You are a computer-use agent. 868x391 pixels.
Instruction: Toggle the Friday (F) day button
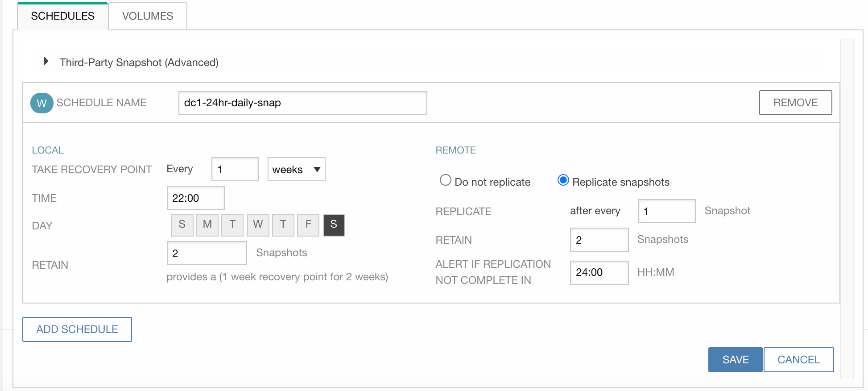pos(308,225)
